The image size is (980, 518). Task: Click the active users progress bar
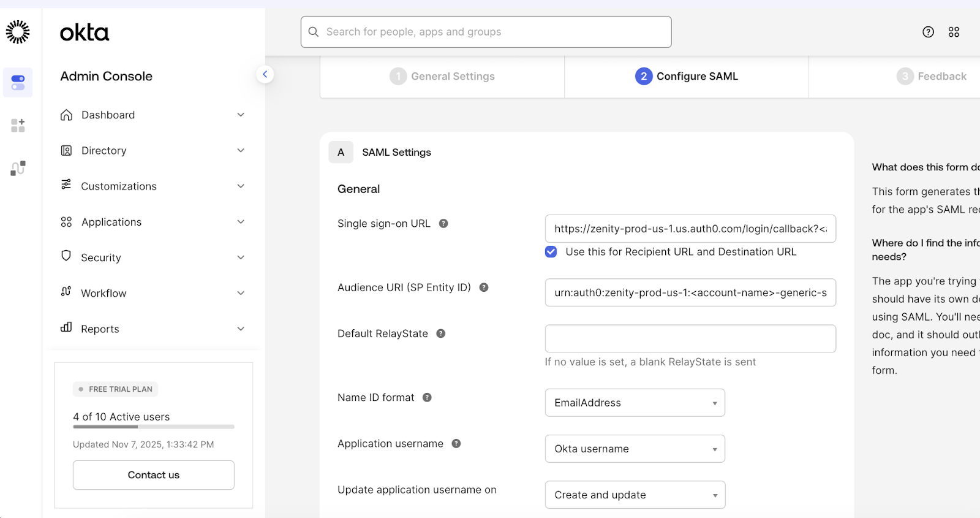154,427
